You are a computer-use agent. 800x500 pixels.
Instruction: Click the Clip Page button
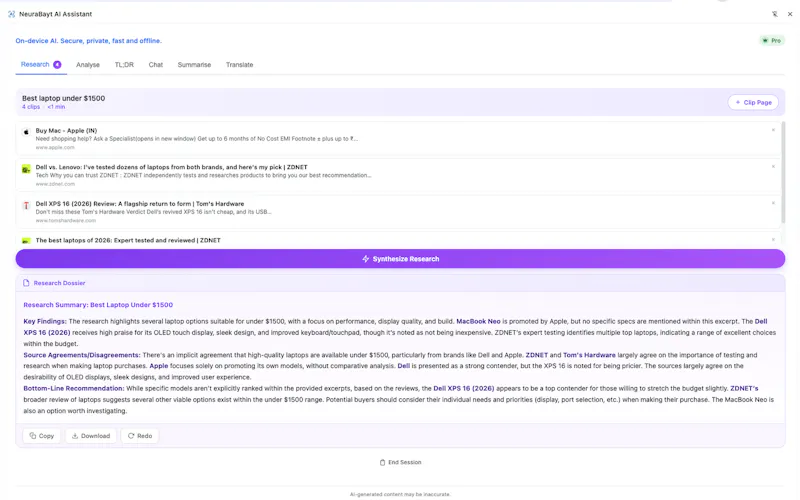click(x=753, y=102)
